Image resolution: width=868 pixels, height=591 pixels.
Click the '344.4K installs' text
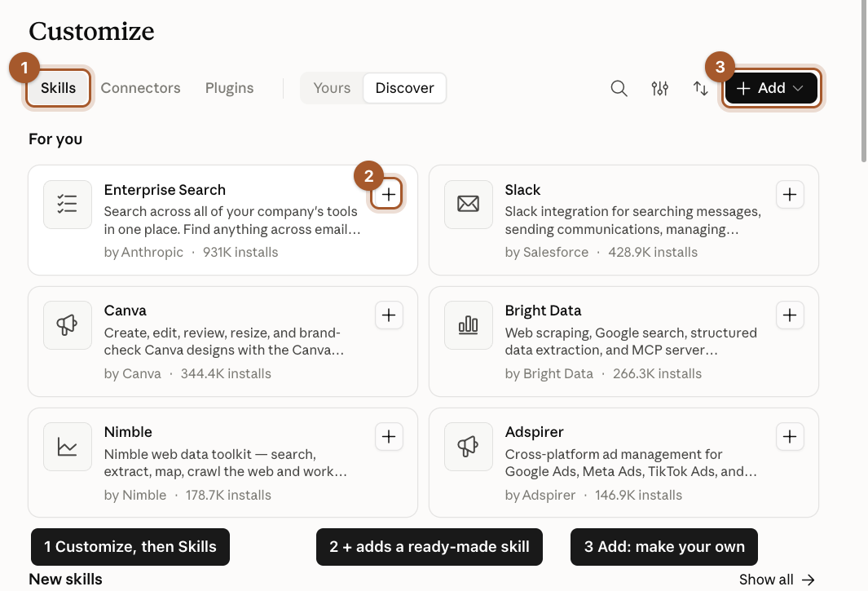[226, 374]
